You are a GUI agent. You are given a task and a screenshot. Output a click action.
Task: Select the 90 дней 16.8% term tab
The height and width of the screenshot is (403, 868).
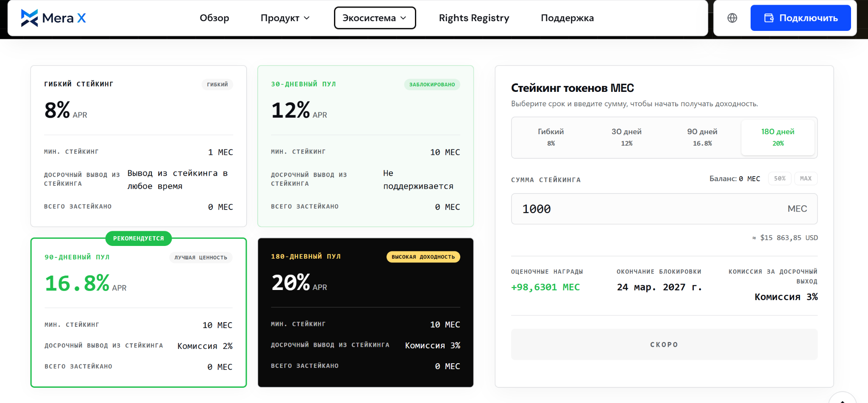pyautogui.click(x=702, y=137)
